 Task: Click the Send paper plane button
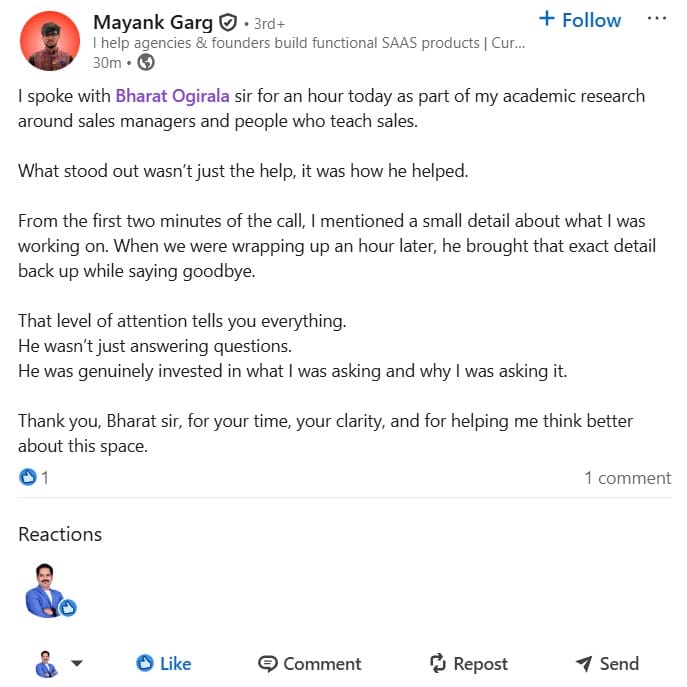point(606,663)
